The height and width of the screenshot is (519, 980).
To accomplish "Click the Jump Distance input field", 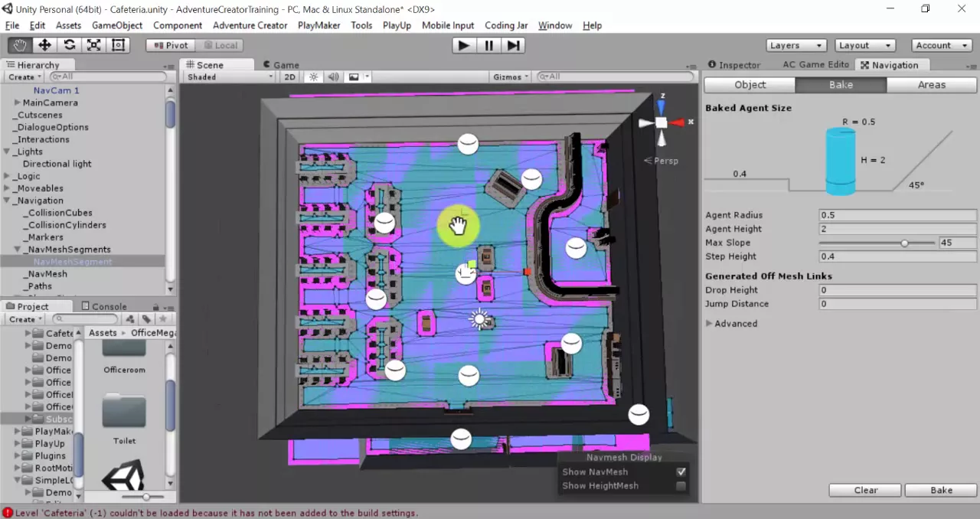I will [x=897, y=304].
